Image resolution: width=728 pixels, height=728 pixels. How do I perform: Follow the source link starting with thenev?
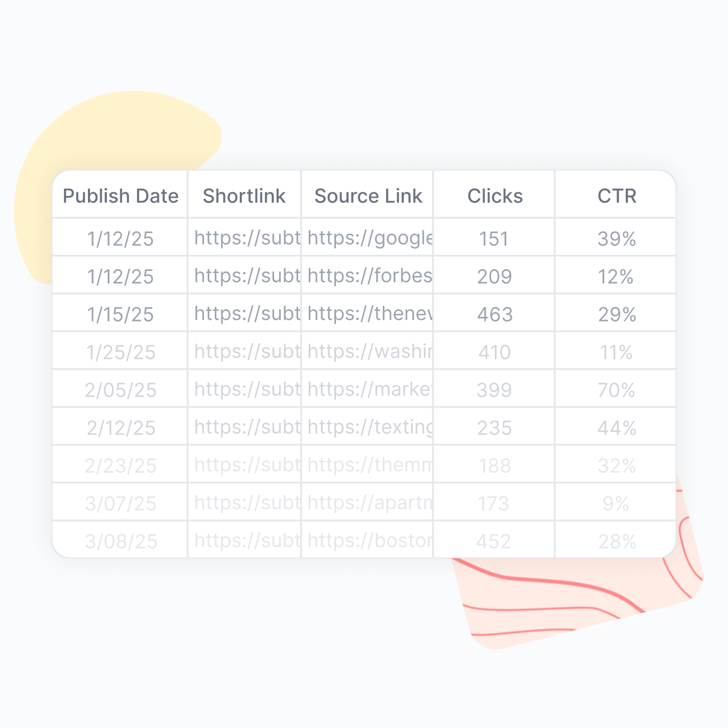[x=370, y=314]
